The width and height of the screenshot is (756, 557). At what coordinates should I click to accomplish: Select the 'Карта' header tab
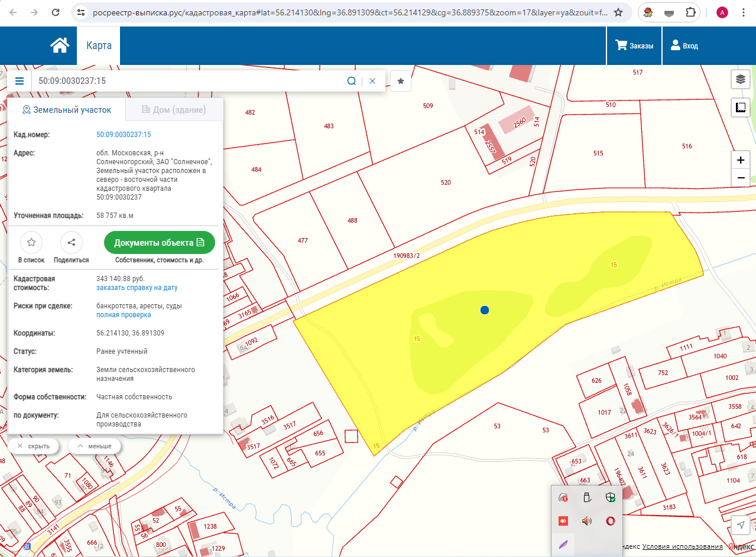[x=99, y=46]
